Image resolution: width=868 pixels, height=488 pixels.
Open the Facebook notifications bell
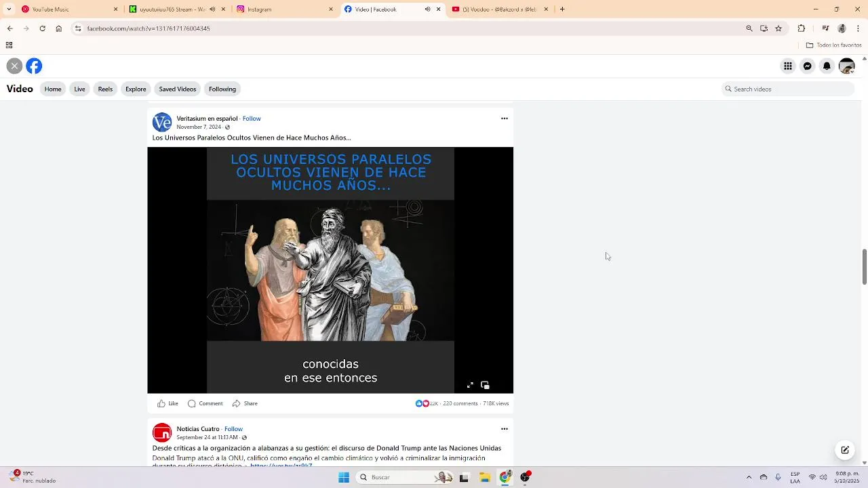[x=827, y=66]
